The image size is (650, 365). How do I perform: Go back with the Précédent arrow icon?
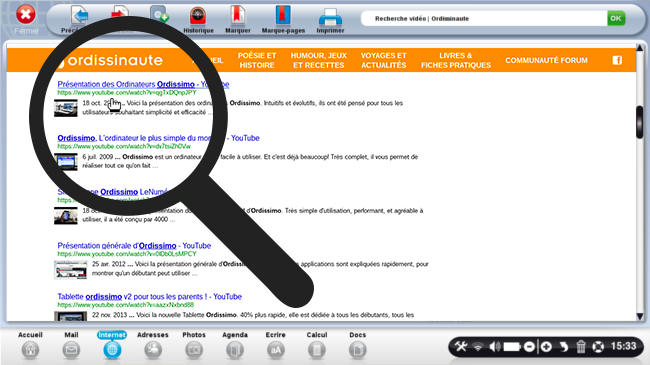tap(80, 16)
